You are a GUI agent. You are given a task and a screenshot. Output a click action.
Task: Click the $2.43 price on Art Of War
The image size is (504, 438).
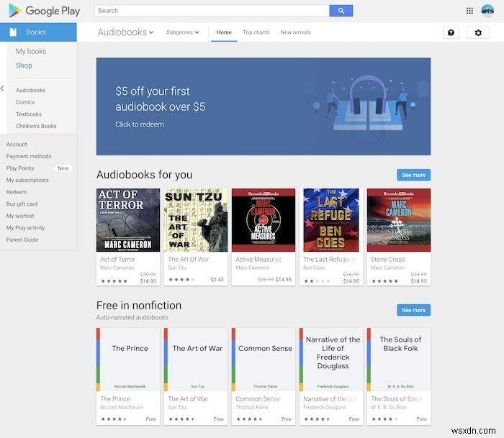217,279
